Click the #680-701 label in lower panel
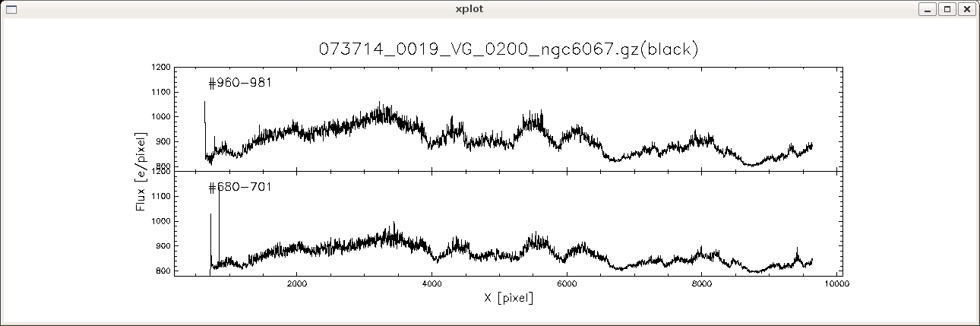 [x=240, y=187]
